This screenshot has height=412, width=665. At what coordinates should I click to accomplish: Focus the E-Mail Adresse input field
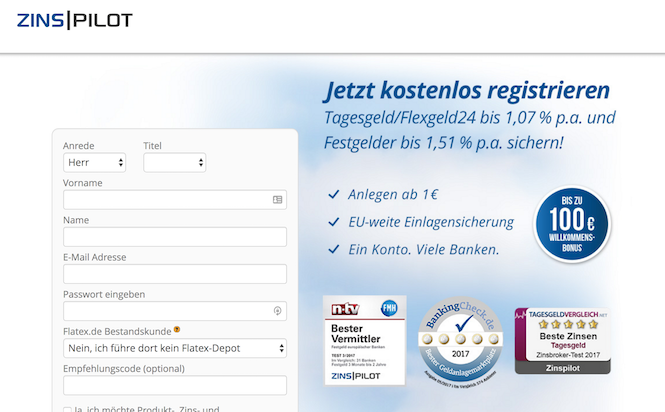pyautogui.click(x=175, y=274)
